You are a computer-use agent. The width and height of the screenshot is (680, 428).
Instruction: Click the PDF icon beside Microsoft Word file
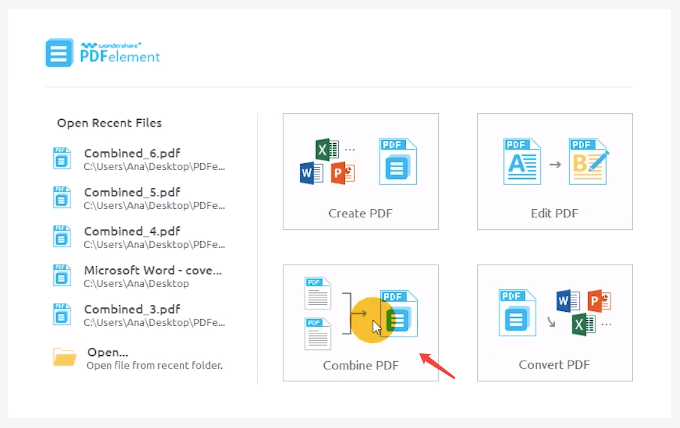62,276
